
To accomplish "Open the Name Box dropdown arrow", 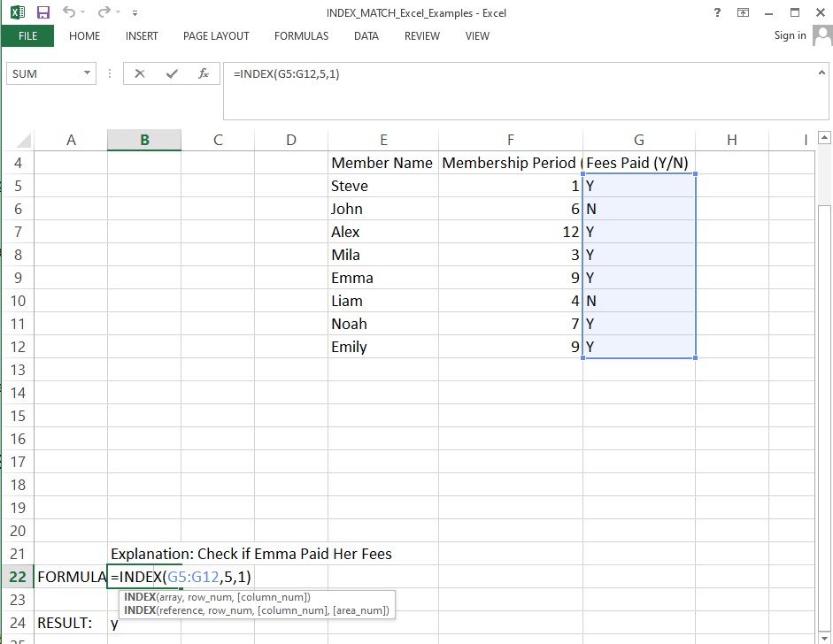I will pyautogui.click(x=87, y=74).
